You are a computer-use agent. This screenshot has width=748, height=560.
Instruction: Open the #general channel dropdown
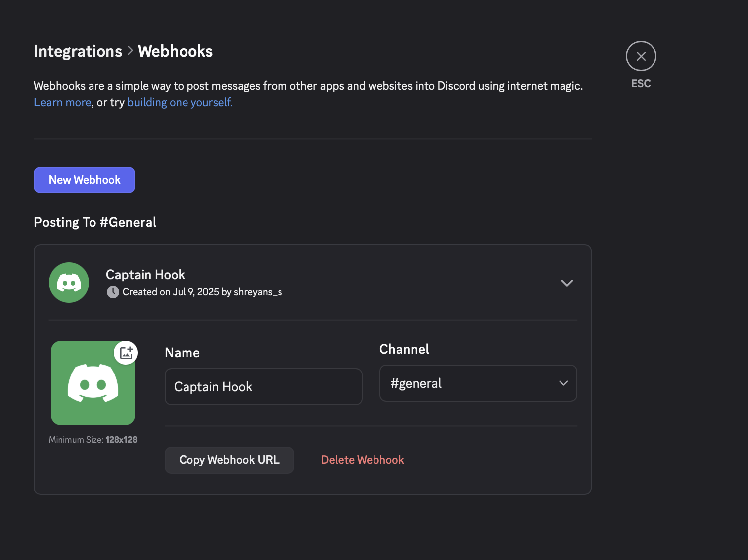click(478, 383)
